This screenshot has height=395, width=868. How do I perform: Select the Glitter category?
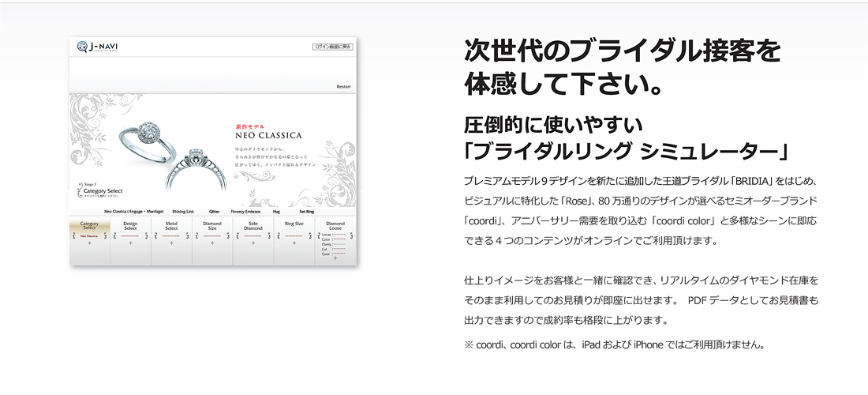click(214, 212)
